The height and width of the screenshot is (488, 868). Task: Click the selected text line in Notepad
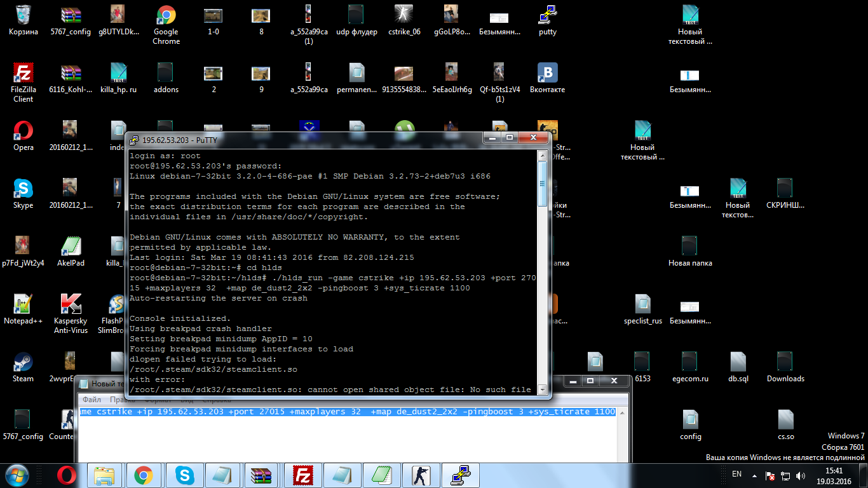click(x=348, y=412)
